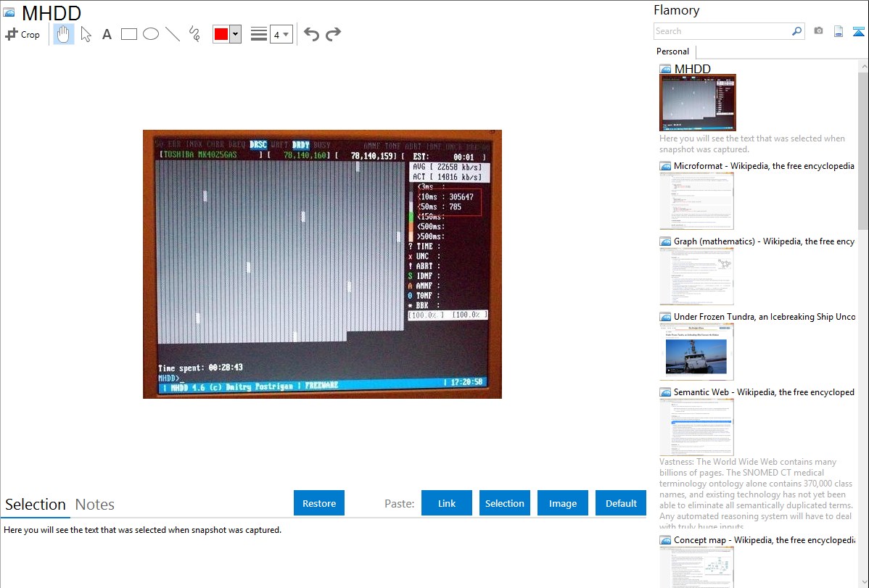Open the Personal tab

click(x=672, y=51)
